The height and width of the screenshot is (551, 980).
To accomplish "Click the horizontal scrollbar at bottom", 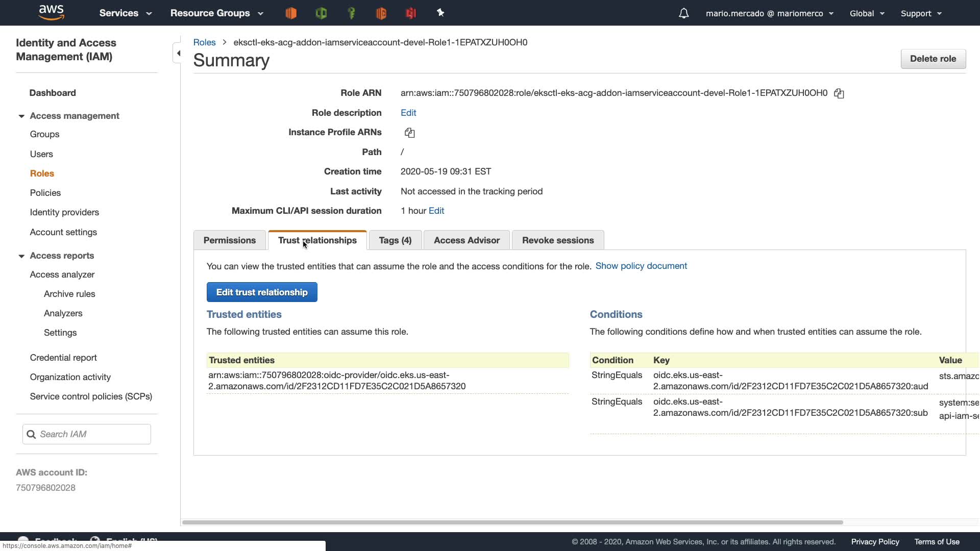I will tap(512, 522).
